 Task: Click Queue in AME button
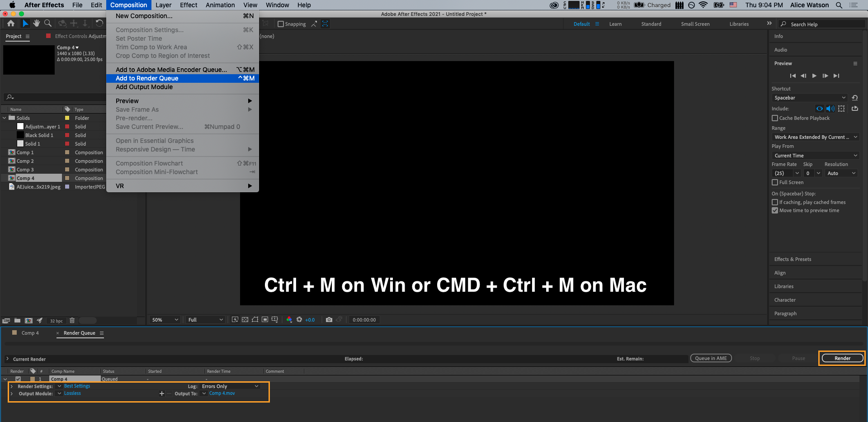[711, 358]
